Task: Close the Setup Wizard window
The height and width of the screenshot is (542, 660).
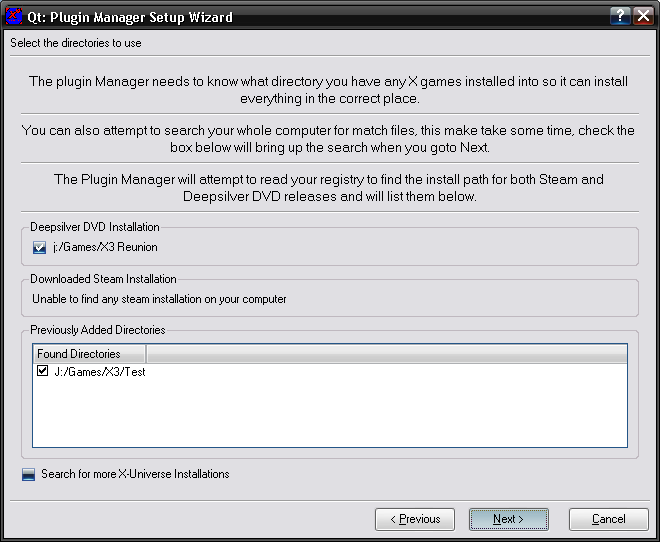Action: tap(643, 16)
